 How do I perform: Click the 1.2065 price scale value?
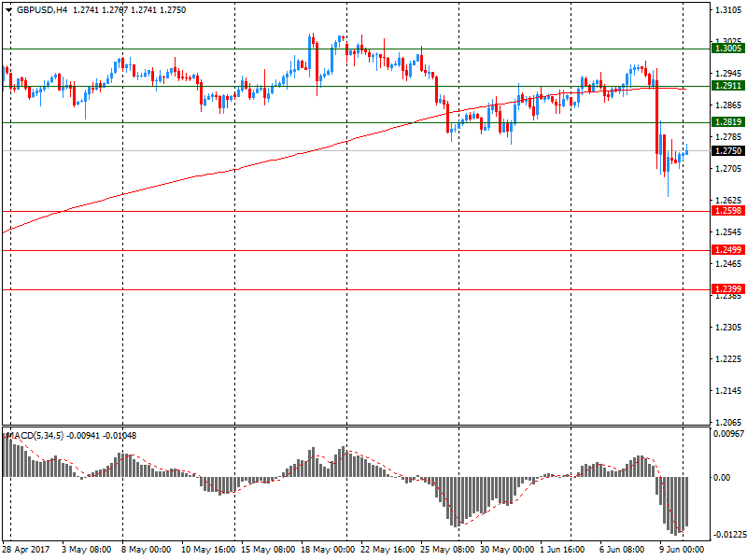729,423
